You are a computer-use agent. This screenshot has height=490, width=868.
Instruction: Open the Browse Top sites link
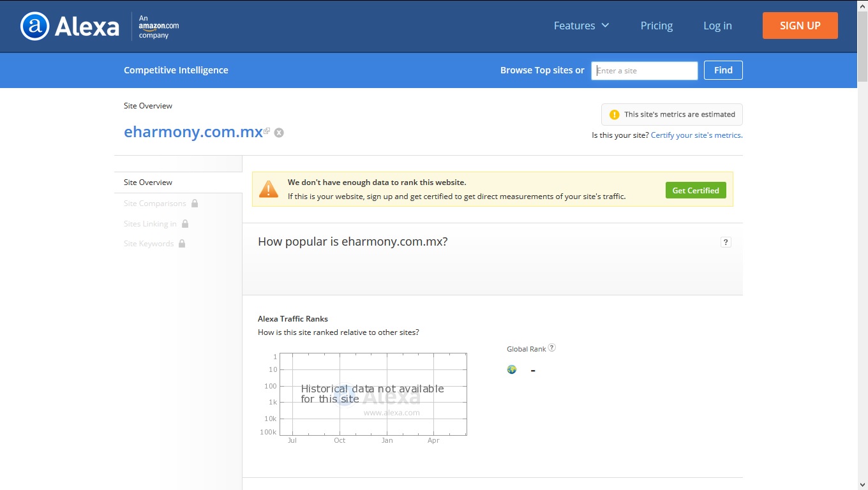click(x=537, y=70)
